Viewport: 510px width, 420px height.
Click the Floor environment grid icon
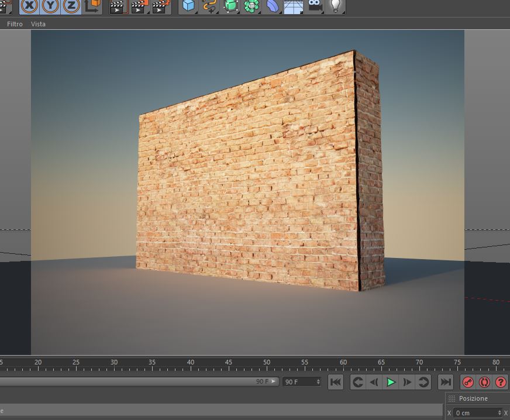click(x=294, y=6)
